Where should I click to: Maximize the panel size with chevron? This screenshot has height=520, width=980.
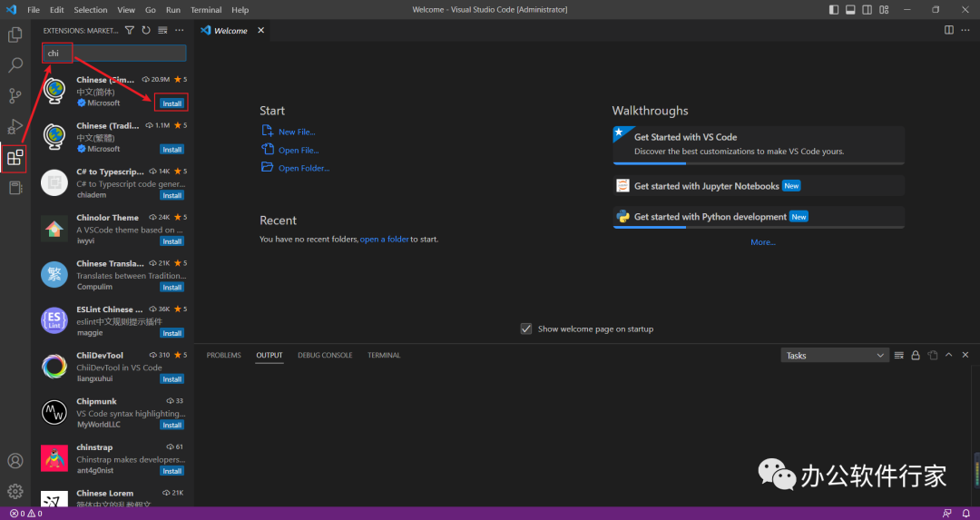pyautogui.click(x=949, y=355)
